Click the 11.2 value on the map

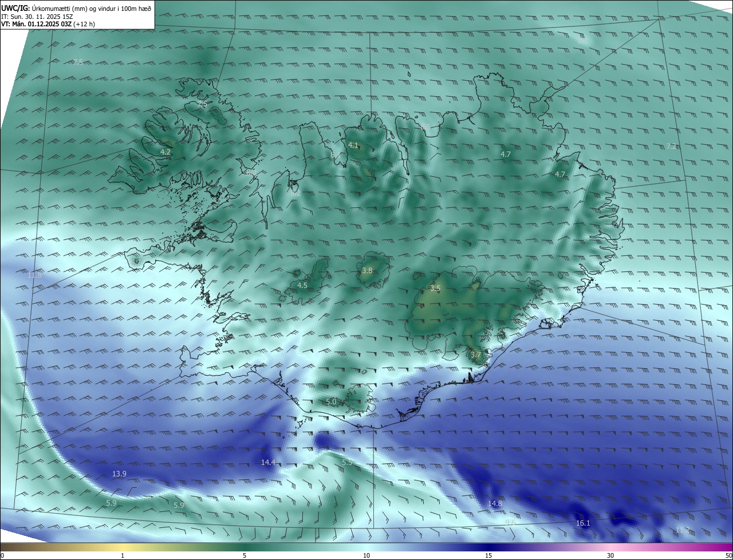click(x=683, y=531)
